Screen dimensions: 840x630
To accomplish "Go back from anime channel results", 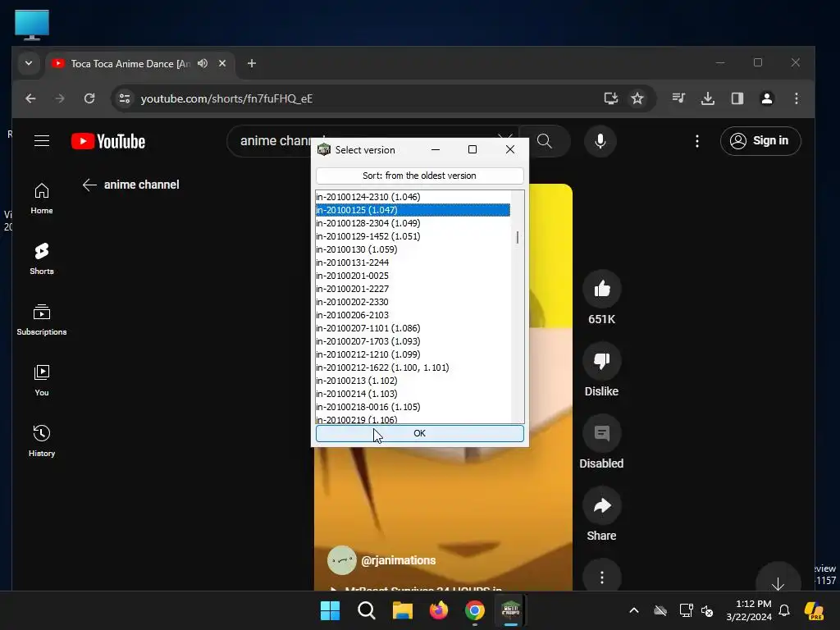I will [x=89, y=185].
